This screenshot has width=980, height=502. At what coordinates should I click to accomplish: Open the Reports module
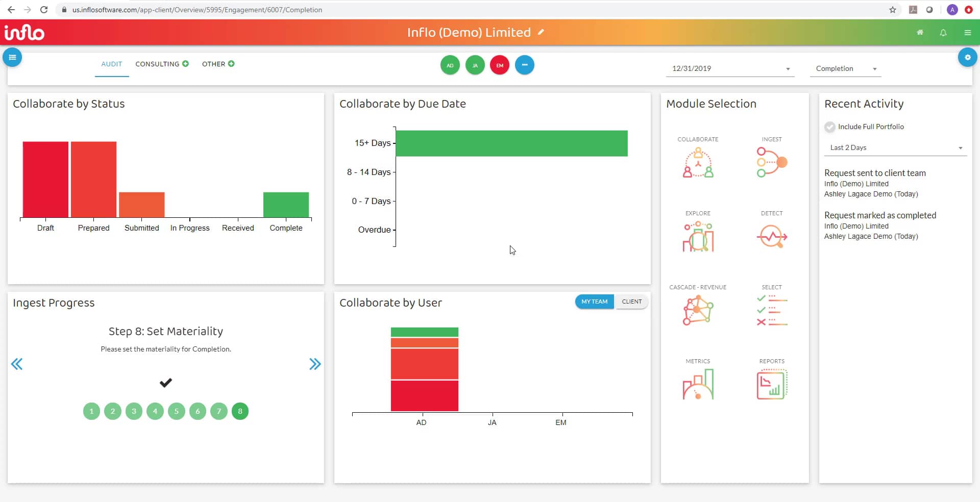tap(771, 384)
